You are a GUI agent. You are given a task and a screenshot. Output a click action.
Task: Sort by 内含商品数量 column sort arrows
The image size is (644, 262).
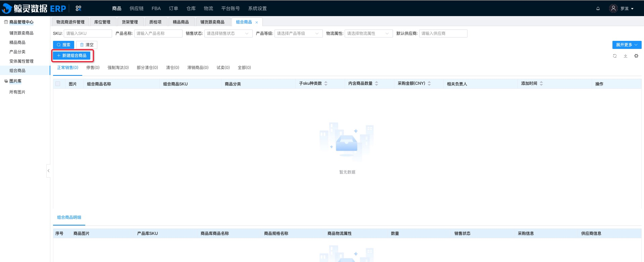[x=377, y=83]
